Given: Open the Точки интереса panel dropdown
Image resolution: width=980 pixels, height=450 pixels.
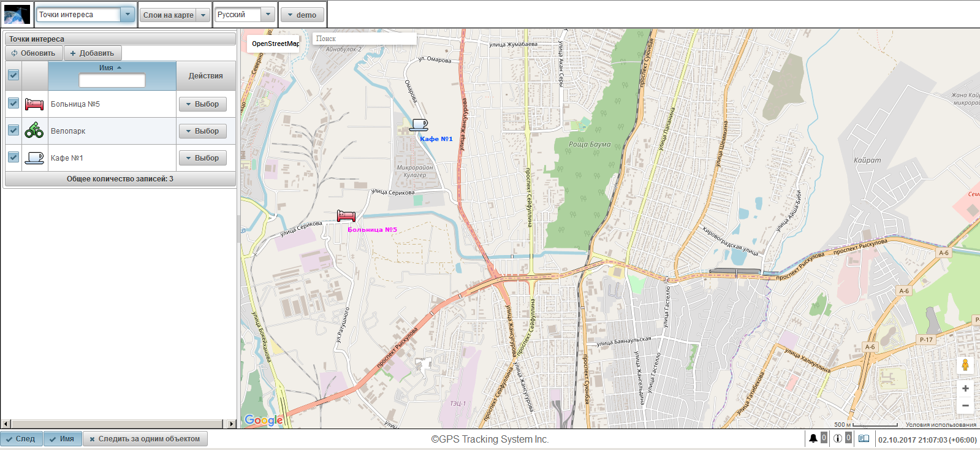Looking at the screenshot, I should pos(127,15).
